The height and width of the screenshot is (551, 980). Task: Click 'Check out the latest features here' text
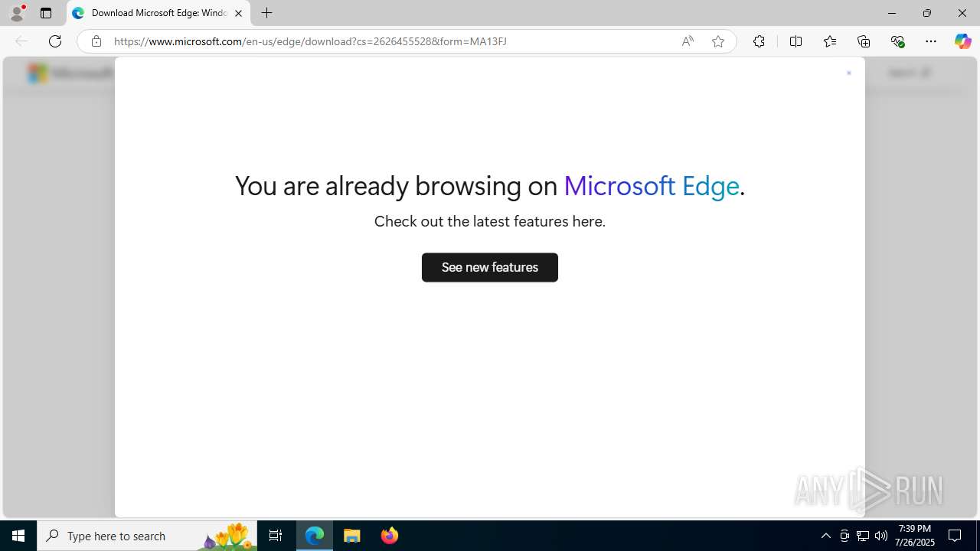tap(490, 221)
